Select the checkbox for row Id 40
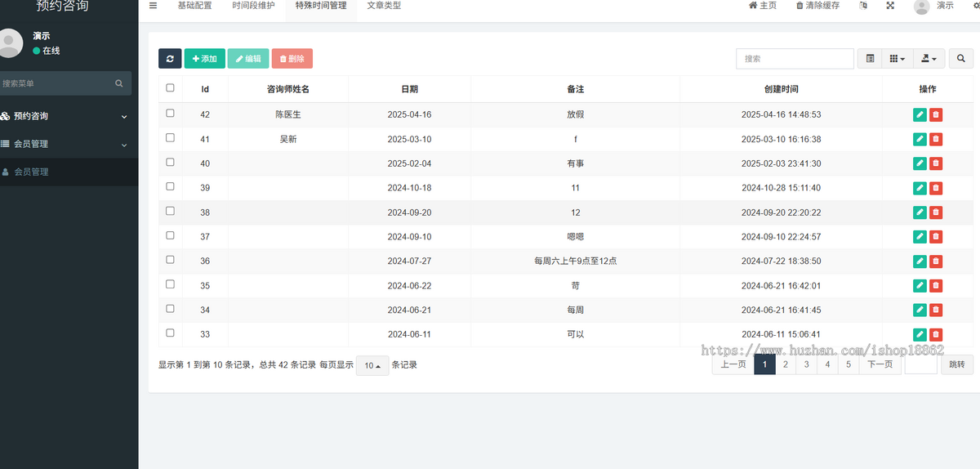This screenshot has height=469, width=980. tap(170, 163)
